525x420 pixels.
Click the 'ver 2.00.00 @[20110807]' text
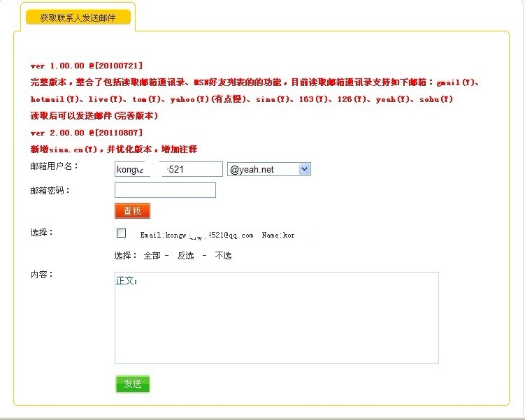[87, 133]
